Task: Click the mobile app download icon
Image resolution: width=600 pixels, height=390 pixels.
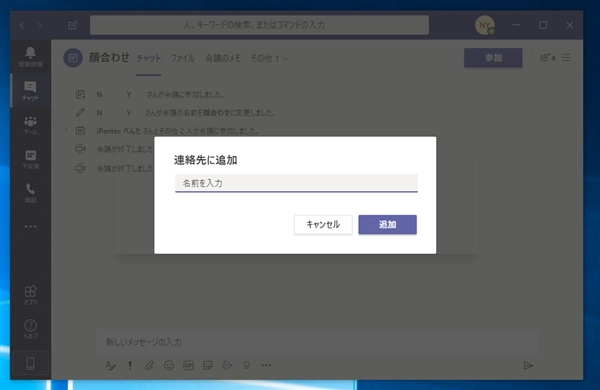Action: [30, 363]
